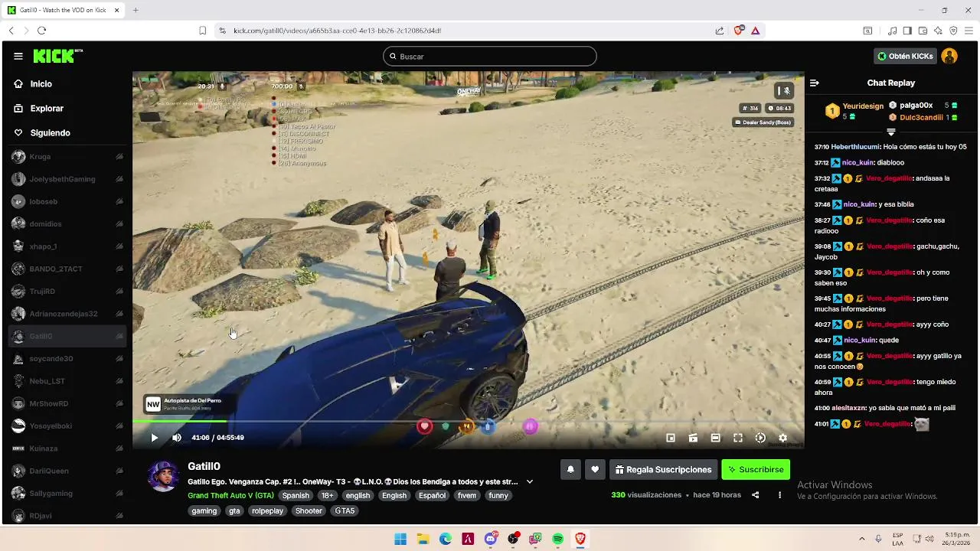Click alesitaxzn chat username

[x=849, y=408]
